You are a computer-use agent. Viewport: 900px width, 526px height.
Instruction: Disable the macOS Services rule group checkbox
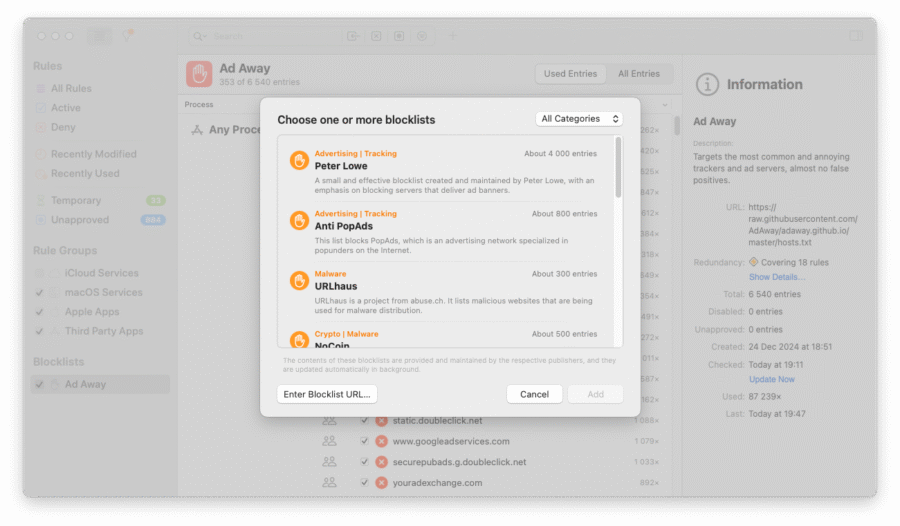pyautogui.click(x=39, y=292)
